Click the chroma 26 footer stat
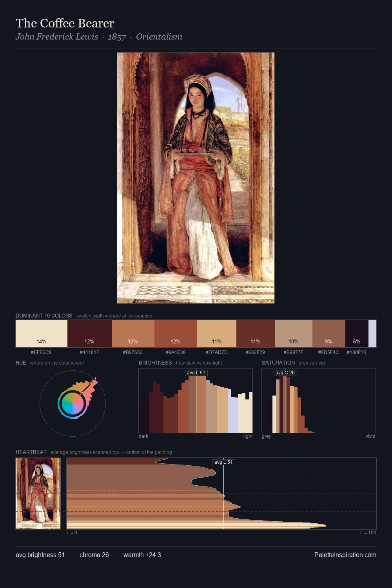Viewport: 392px width, 588px height. click(x=94, y=555)
